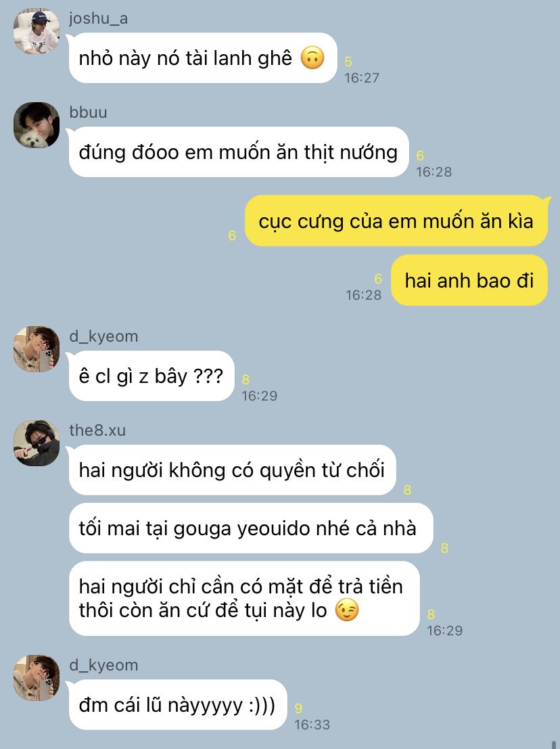The height and width of the screenshot is (749, 560).
Task: Select message 'nhỏ này nó tài lanh ghê'
Action: tap(203, 58)
